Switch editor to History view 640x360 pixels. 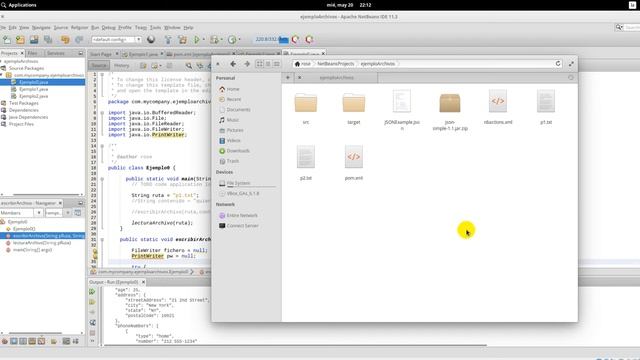tap(121, 65)
